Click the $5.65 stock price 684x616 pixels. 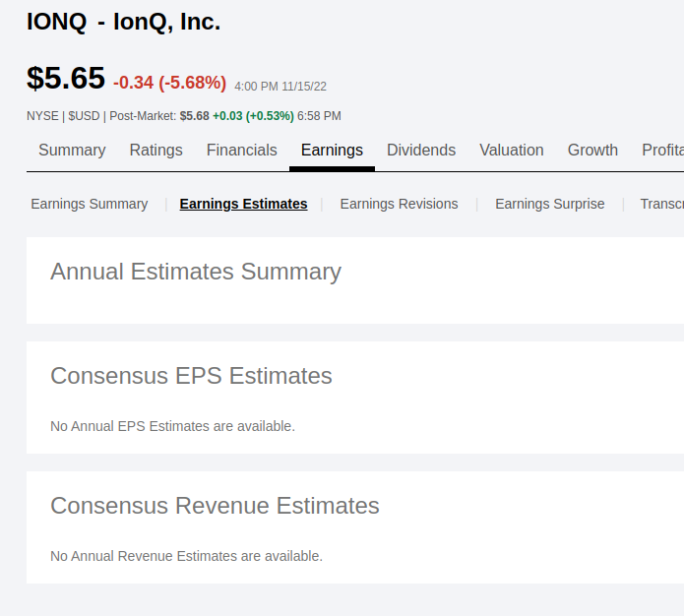(x=66, y=78)
